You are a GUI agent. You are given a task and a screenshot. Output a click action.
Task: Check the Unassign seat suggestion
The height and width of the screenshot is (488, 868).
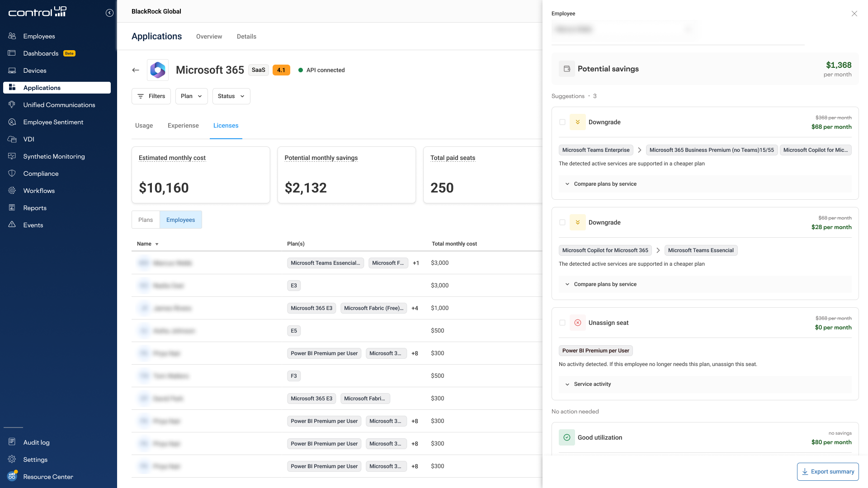tap(562, 323)
